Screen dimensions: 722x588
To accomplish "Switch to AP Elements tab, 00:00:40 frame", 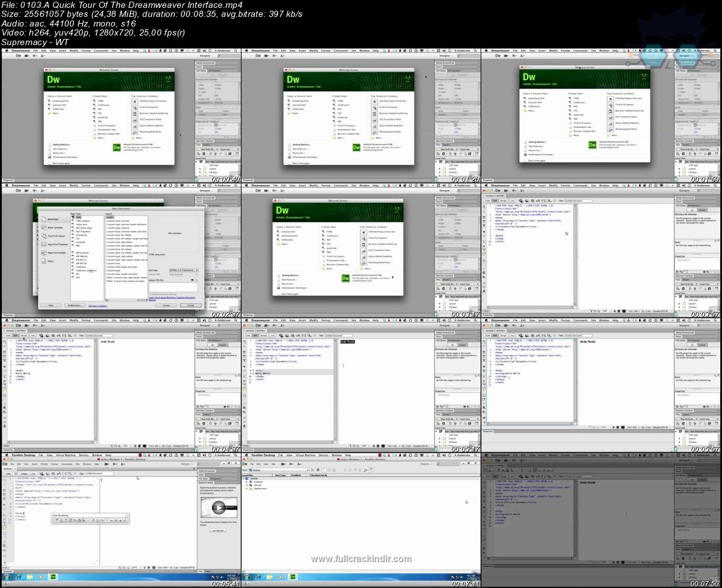I will coord(214,71).
